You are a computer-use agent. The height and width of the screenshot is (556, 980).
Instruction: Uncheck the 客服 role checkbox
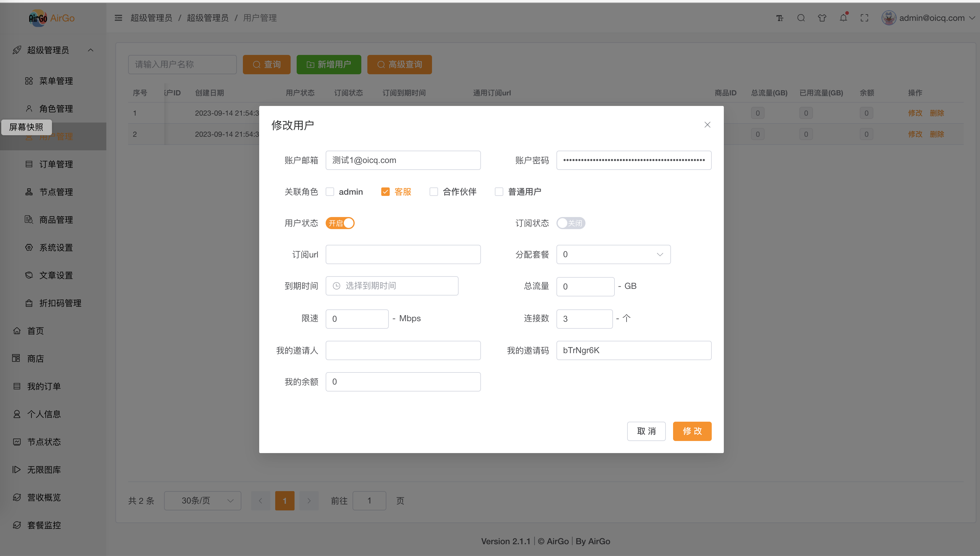[x=385, y=192]
